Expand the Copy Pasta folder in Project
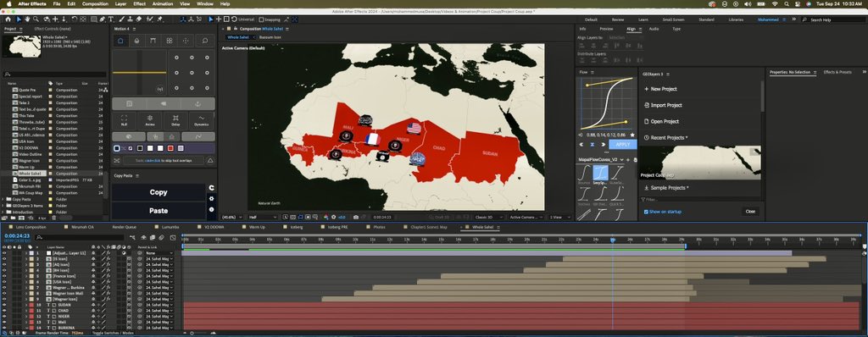 [3, 199]
